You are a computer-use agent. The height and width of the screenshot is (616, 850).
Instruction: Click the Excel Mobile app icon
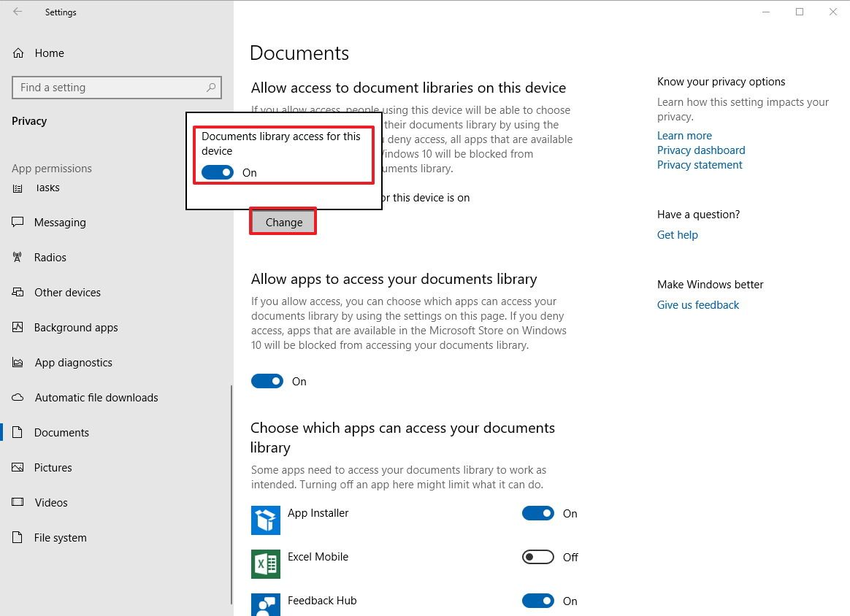[265, 563]
